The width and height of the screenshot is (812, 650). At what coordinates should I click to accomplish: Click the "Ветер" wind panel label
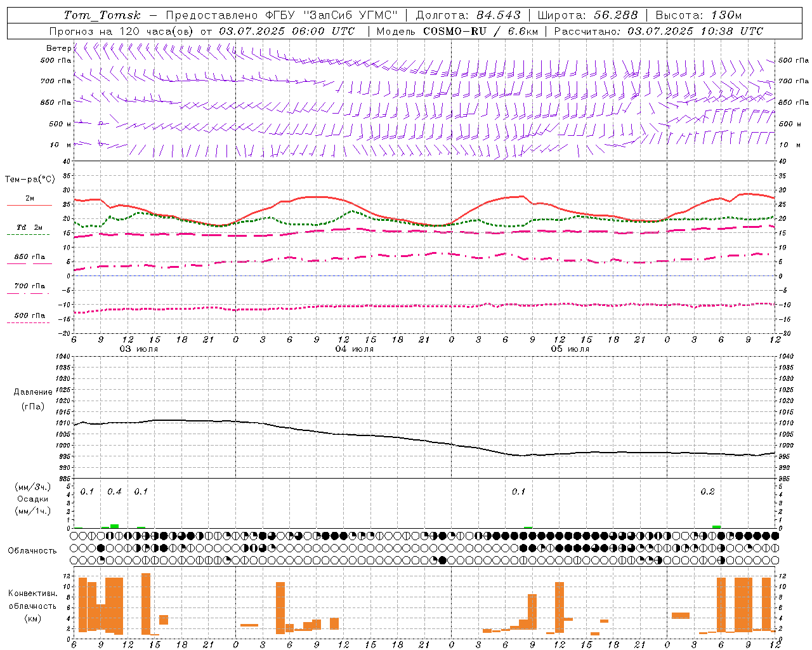(58, 48)
